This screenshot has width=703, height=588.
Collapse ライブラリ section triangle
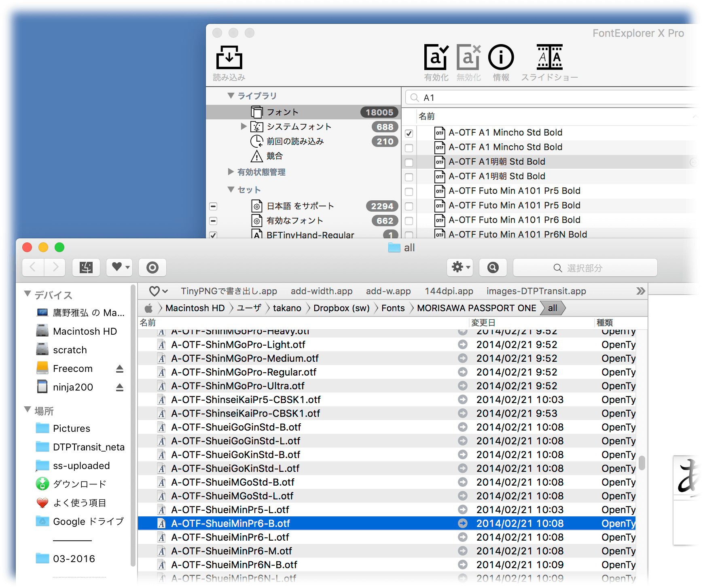(x=231, y=96)
